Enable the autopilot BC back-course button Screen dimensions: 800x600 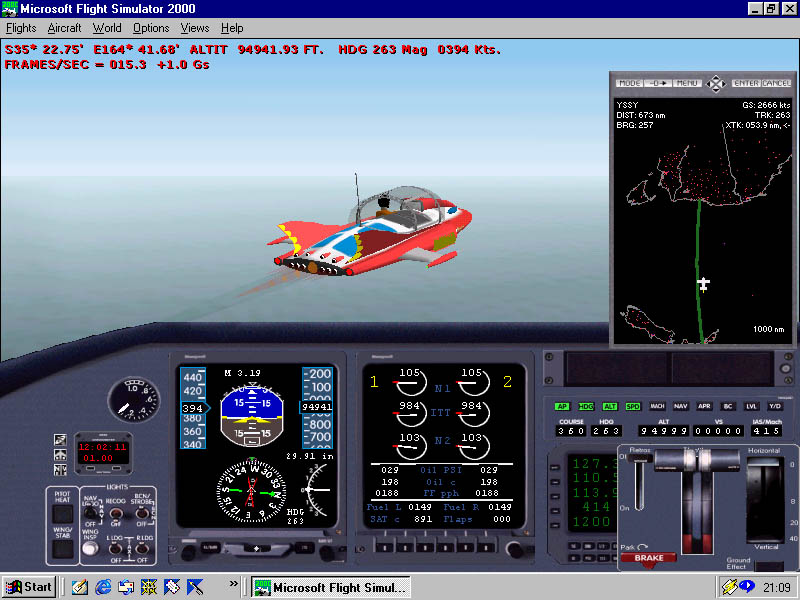pyautogui.click(x=728, y=407)
